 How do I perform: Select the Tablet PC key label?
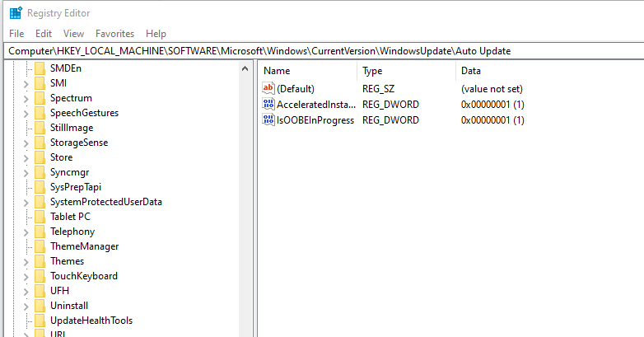pos(70,217)
